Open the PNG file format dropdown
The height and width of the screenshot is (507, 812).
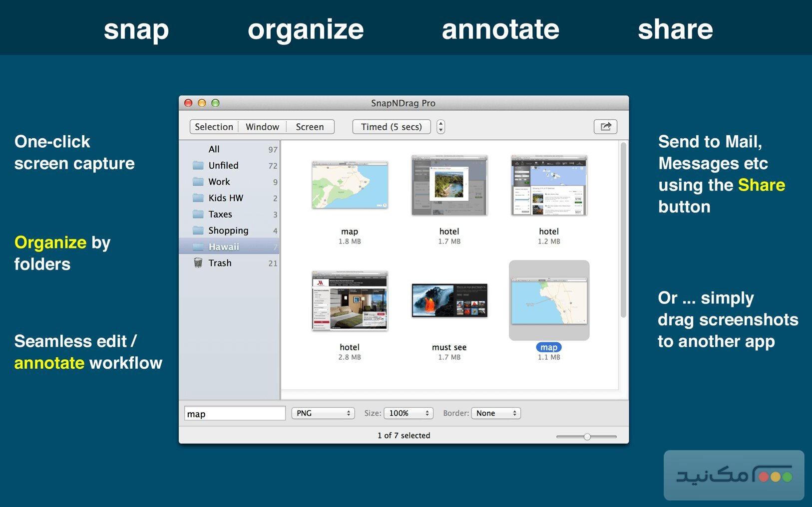pos(323,413)
